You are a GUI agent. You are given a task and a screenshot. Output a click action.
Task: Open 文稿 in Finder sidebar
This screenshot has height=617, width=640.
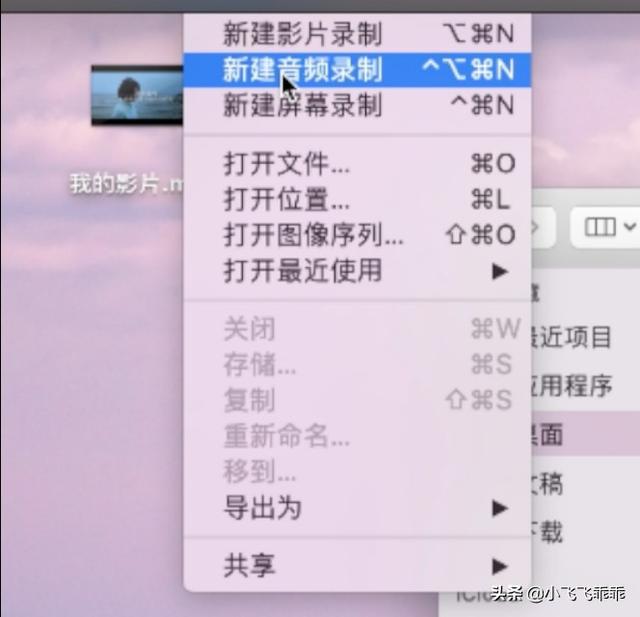pyautogui.click(x=547, y=484)
